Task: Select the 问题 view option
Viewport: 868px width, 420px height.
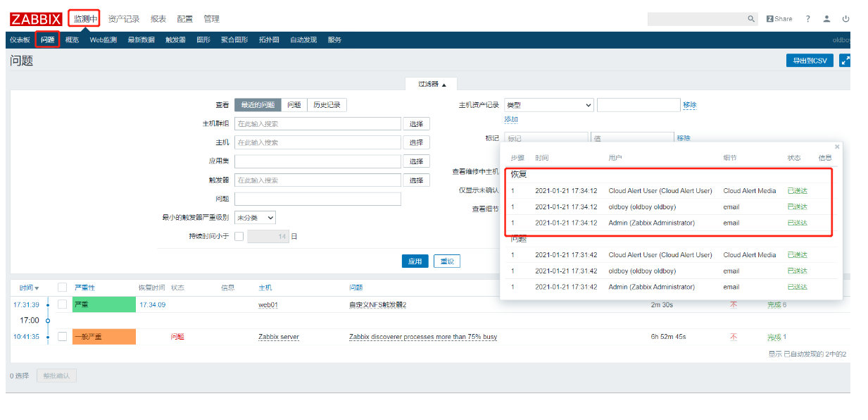Action: 294,105
